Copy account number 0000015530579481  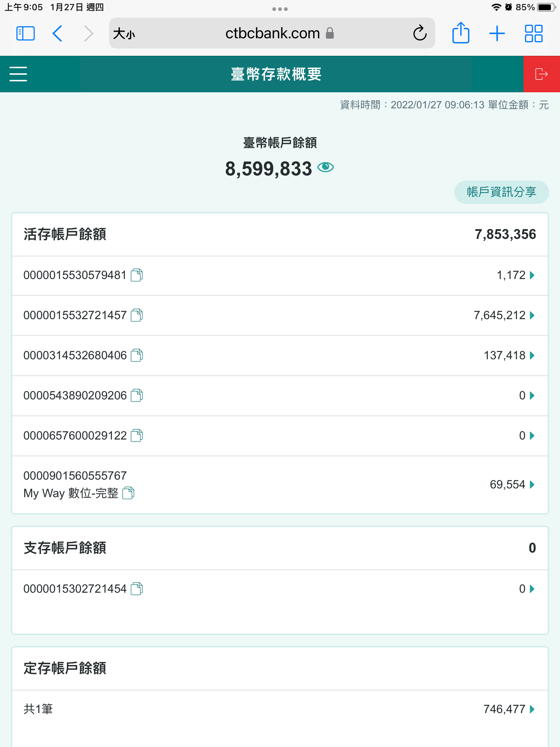click(137, 275)
